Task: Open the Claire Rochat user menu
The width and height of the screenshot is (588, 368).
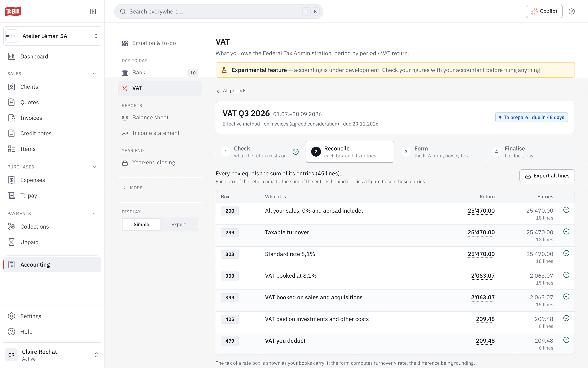Action: coord(52,355)
